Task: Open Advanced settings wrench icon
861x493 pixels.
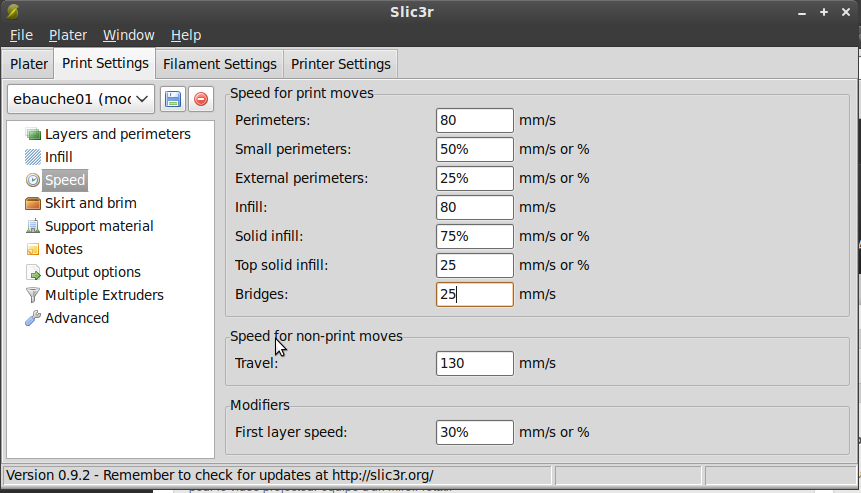Action: [x=33, y=318]
